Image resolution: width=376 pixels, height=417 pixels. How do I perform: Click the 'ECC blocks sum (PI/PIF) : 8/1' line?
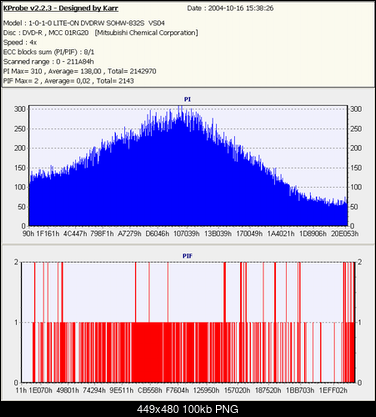[49, 52]
